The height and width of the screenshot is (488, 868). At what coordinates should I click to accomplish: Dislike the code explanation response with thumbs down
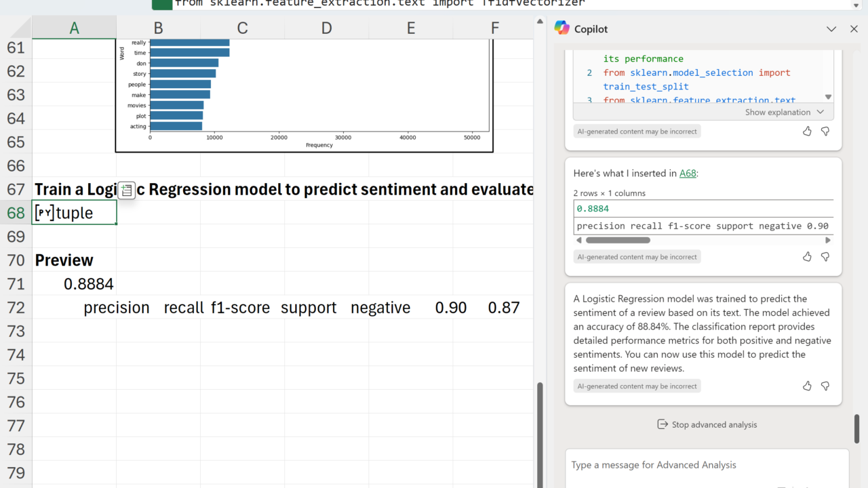pos(825,131)
